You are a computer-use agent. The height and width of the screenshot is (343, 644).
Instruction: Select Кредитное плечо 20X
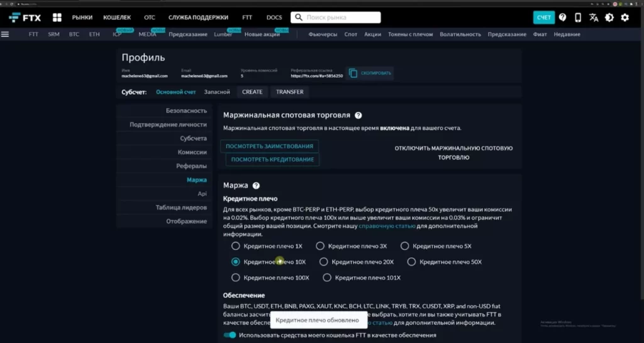tap(324, 262)
